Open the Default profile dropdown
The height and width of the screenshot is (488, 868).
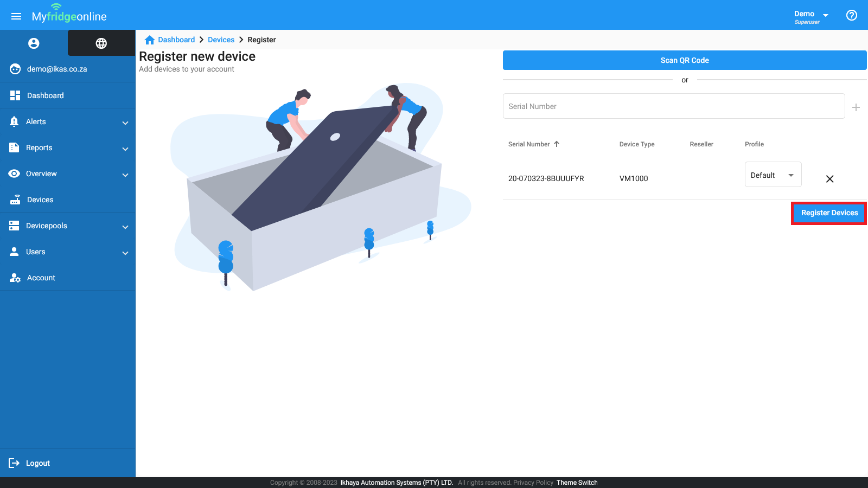click(x=773, y=174)
